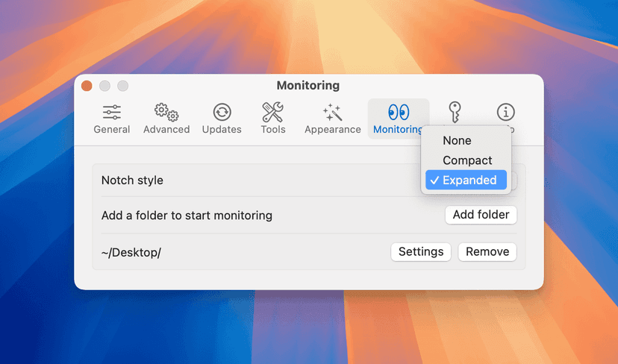Close the Monitoring window
This screenshot has height=364, width=618.
click(x=87, y=86)
